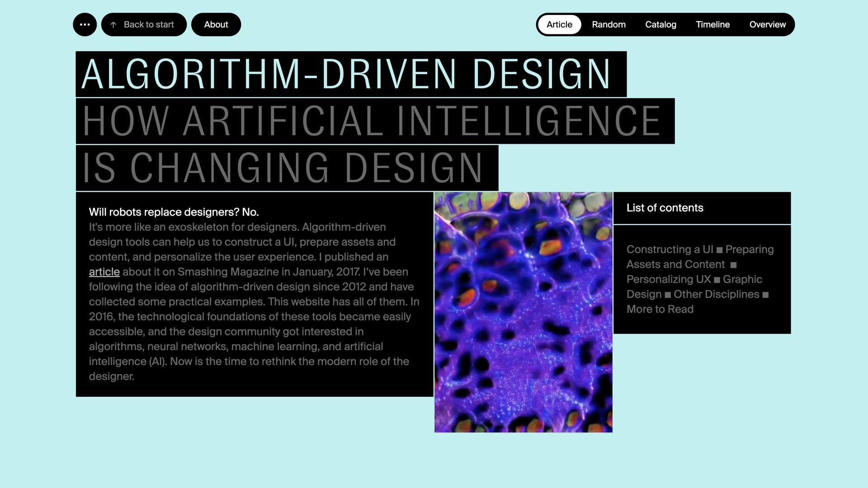
Task: Switch to the Random tab
Action: click(609, 24)
